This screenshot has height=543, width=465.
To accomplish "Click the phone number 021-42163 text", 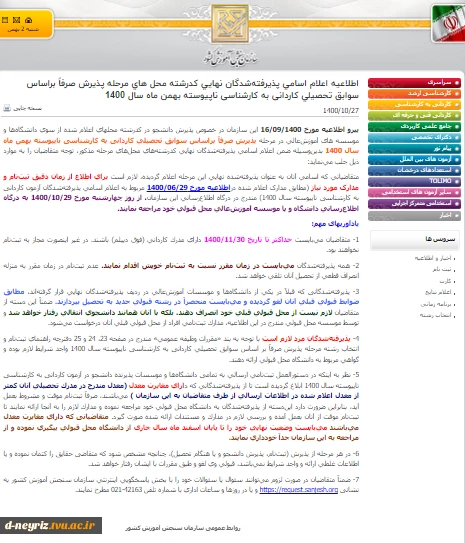I will (127, 490).
